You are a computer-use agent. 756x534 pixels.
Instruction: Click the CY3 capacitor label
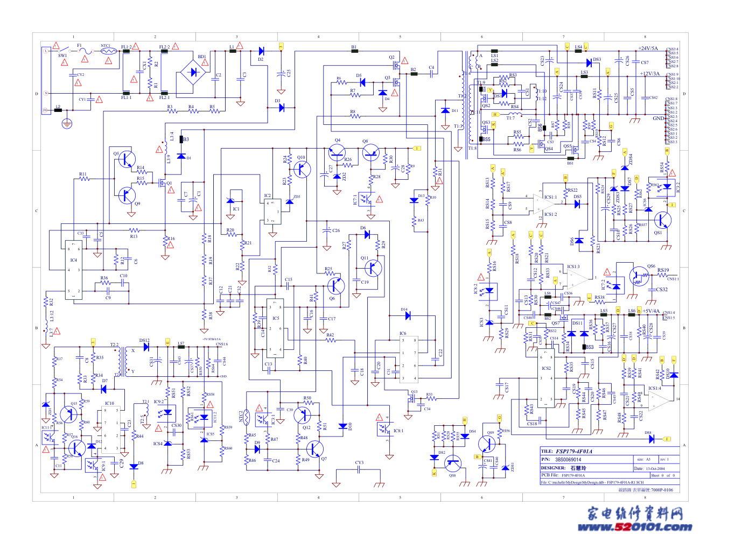(x=359, y=463)
